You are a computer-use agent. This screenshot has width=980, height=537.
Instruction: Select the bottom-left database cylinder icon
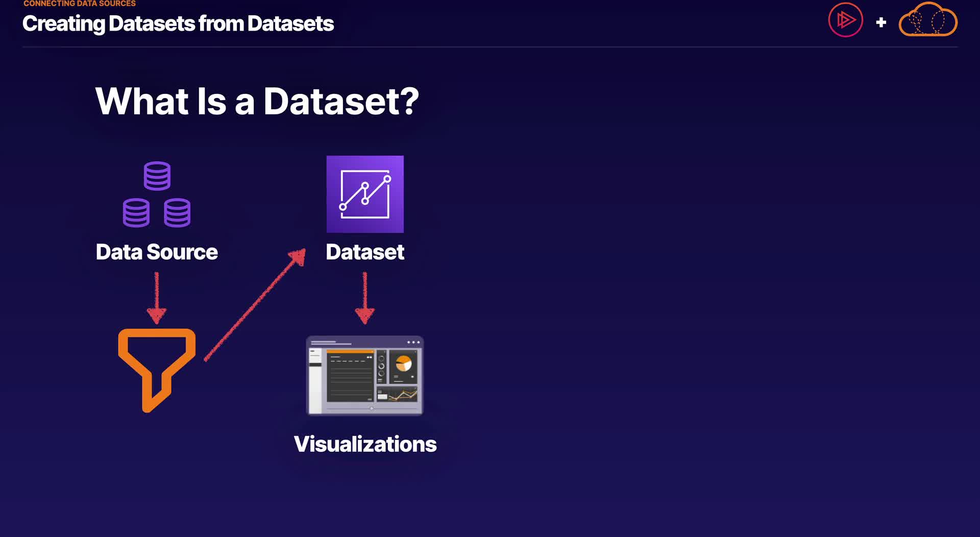tap(136, 212)
